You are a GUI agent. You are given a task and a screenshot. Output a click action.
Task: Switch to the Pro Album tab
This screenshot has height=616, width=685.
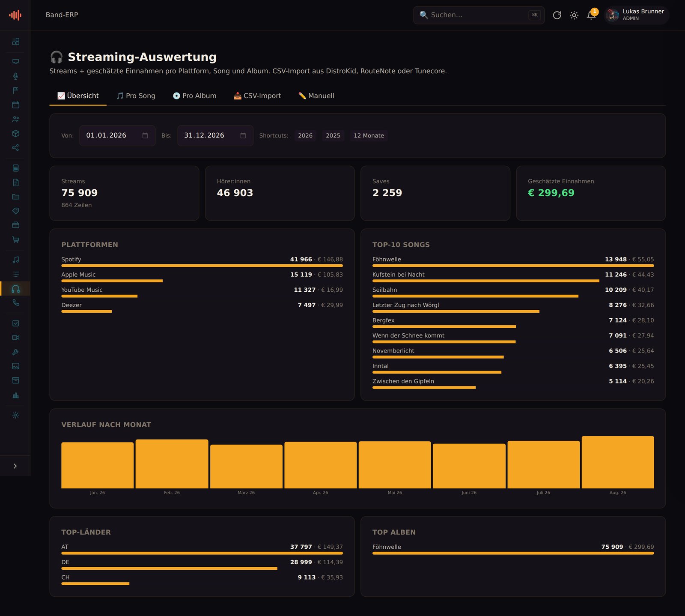pos(195,96)
